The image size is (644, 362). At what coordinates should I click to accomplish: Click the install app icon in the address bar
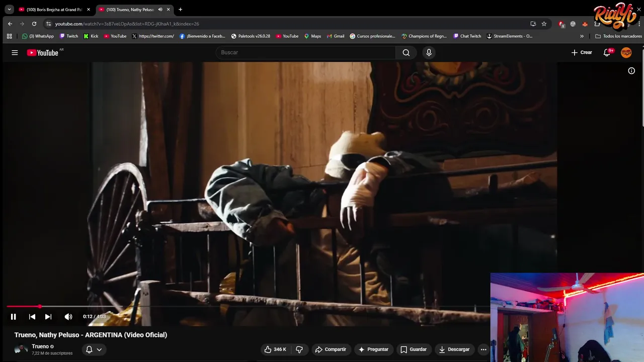coord(533,24)
